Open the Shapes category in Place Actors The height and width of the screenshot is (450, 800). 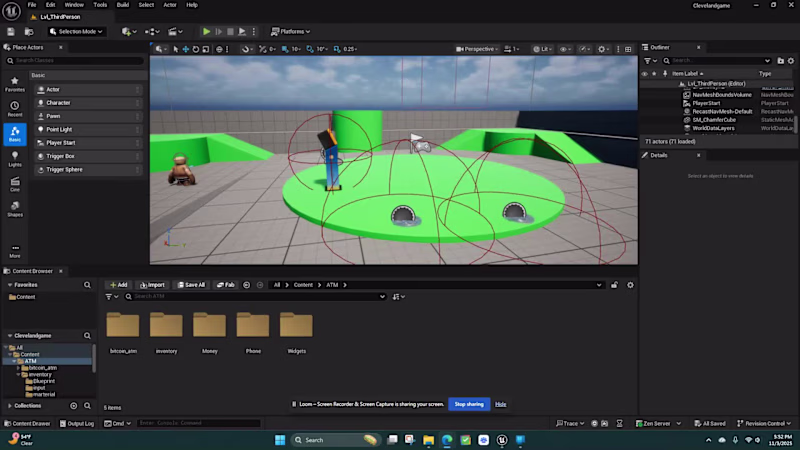(x=15, y=208)
